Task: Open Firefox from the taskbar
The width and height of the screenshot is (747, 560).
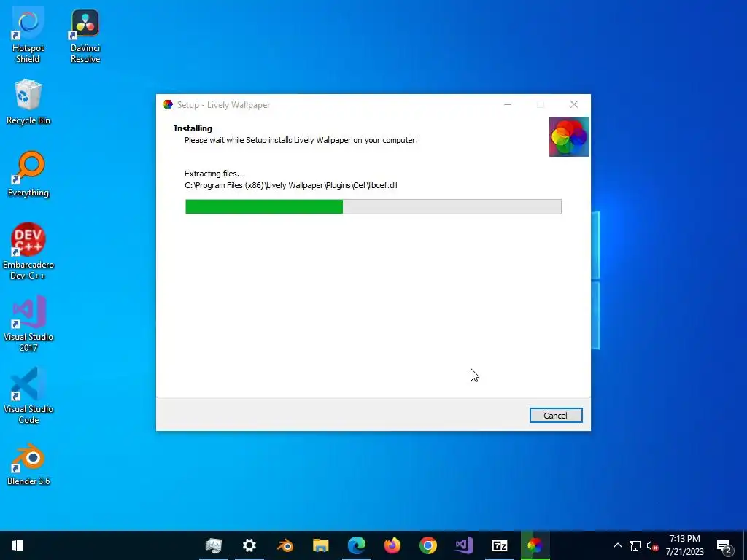Action: [392, 545]
